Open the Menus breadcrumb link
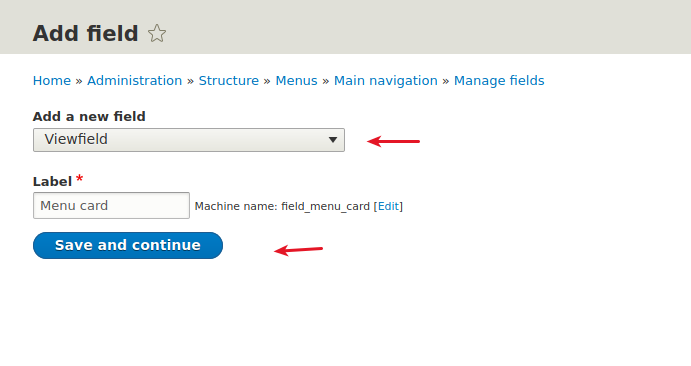Viewport: 691px width, 366px height. tap(296, 81)
